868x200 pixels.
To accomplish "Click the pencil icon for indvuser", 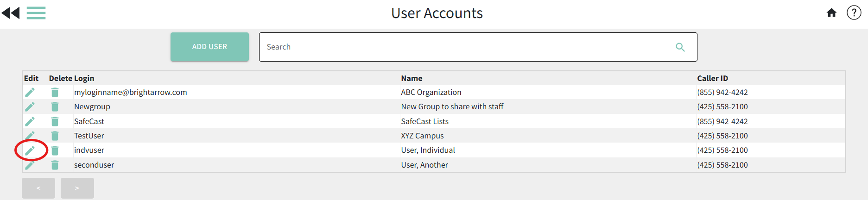I will [x=30, y=150].
